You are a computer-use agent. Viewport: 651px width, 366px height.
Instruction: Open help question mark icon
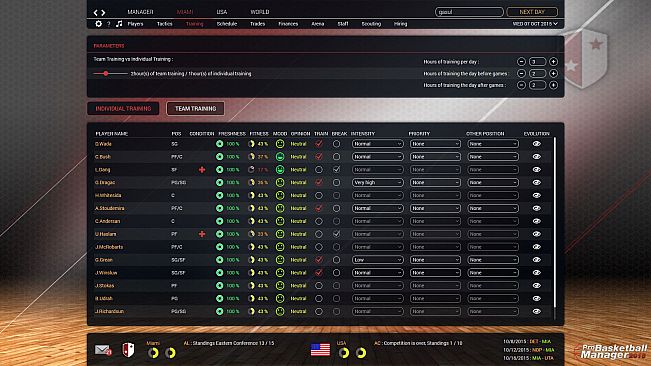109,24
